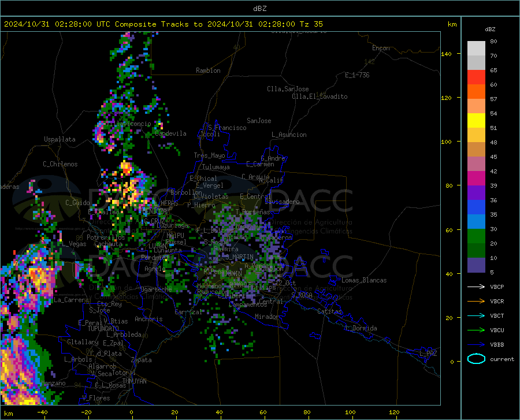Click the 'TUPUNGATO' map label

[103, 329]
